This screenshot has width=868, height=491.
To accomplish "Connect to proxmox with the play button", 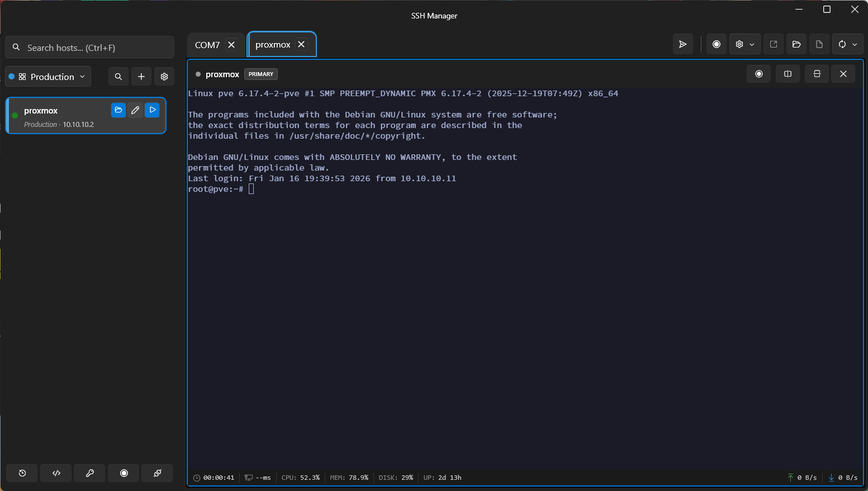I will pyautogui.click(x=152, y=110).
